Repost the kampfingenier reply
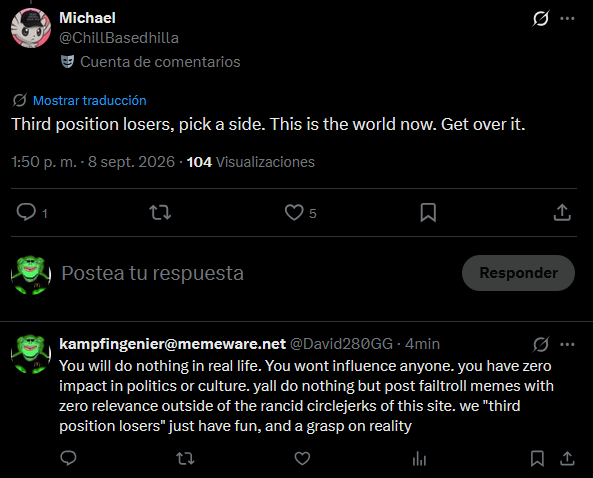 185,459
